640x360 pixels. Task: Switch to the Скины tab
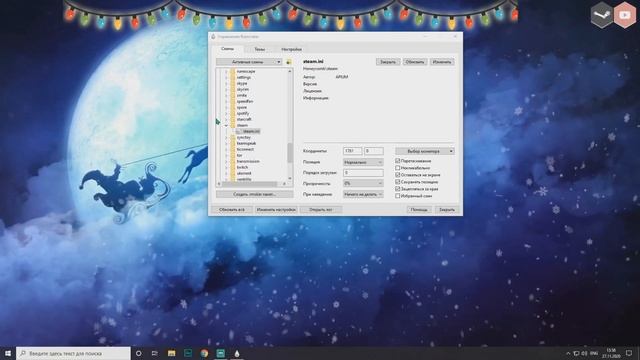click(227, 49)
